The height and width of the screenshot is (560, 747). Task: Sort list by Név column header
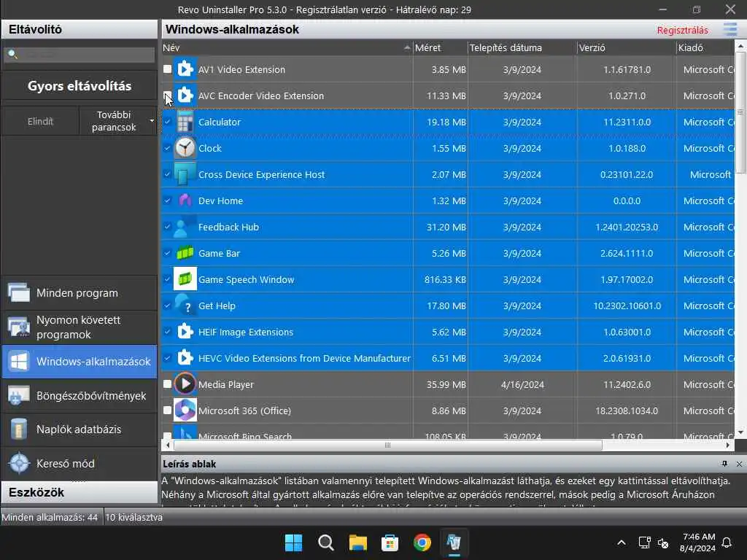pyautogui.click(x=286, y=47)
